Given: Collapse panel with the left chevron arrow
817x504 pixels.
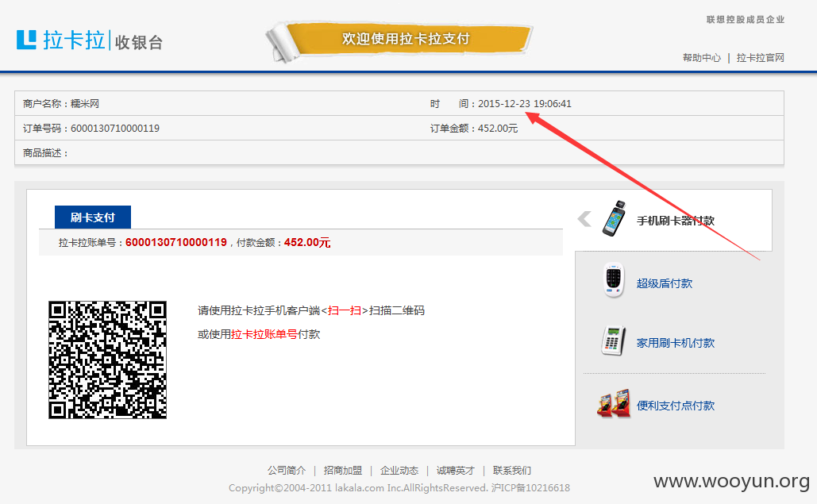Looking at the screenshot, I should pyautogui.click(x=584, y=219).
